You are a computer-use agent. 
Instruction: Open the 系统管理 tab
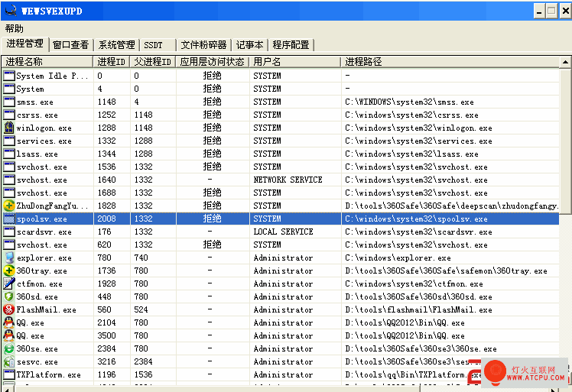click(116, 45)
